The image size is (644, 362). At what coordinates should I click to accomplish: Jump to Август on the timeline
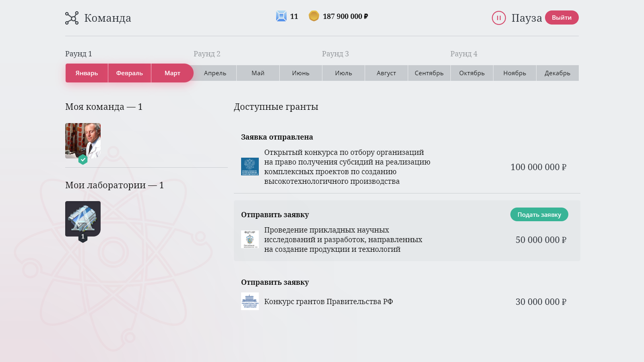pos(386,73)
